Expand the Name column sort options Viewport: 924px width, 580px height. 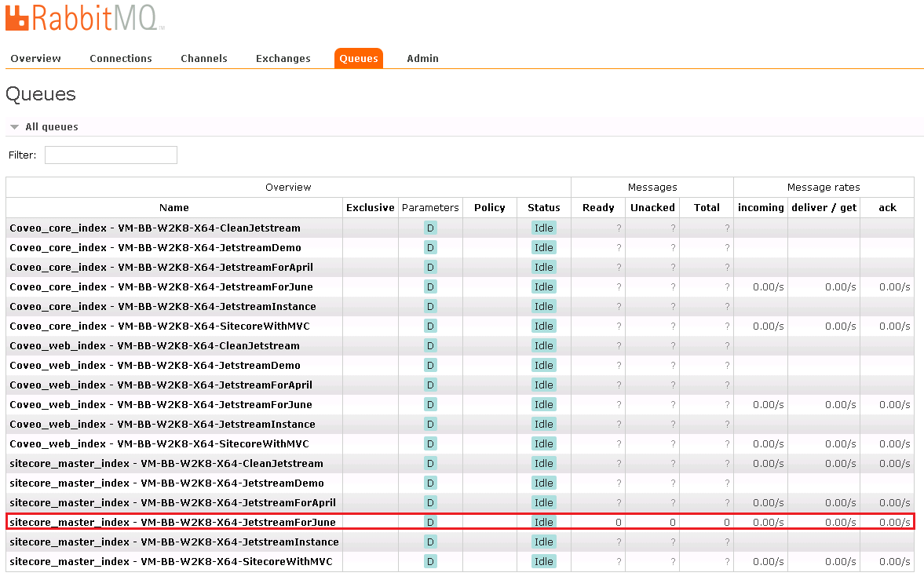[173, 207]
